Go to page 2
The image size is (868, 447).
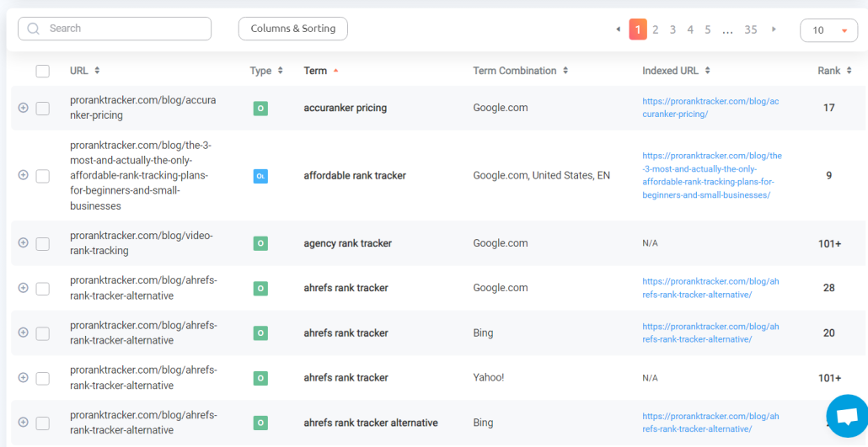pos(656,29)
